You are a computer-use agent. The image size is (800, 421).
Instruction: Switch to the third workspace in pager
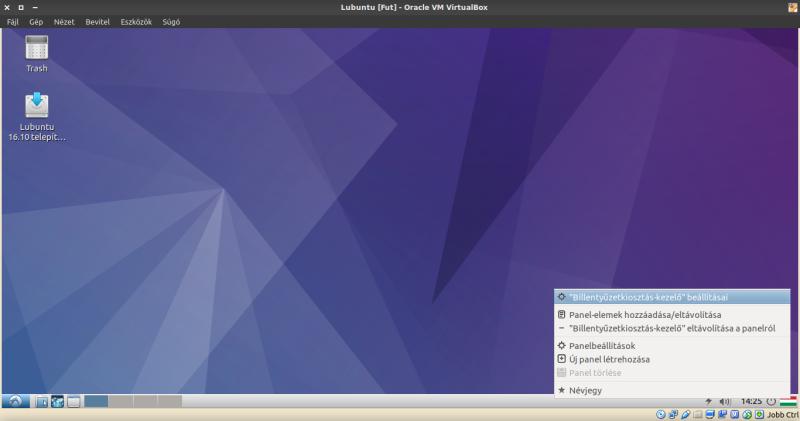tap(145, 402)
